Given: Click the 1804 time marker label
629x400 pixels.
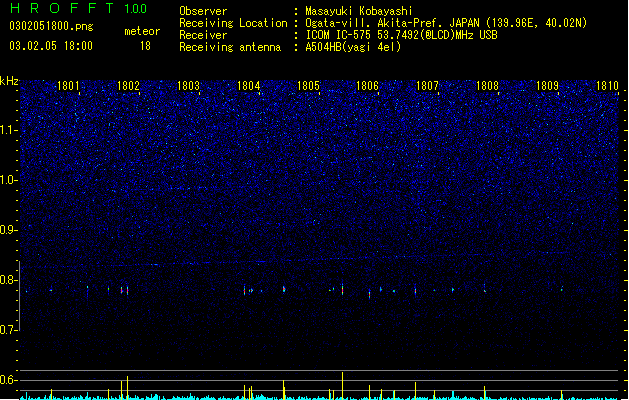Looking at the screenshot, I should [x=248, y=86].
